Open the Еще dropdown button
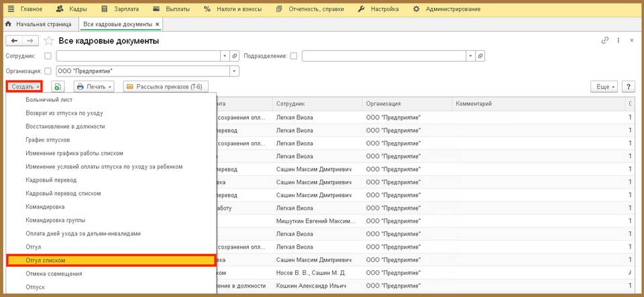644x297 pixels. point(604,86)
